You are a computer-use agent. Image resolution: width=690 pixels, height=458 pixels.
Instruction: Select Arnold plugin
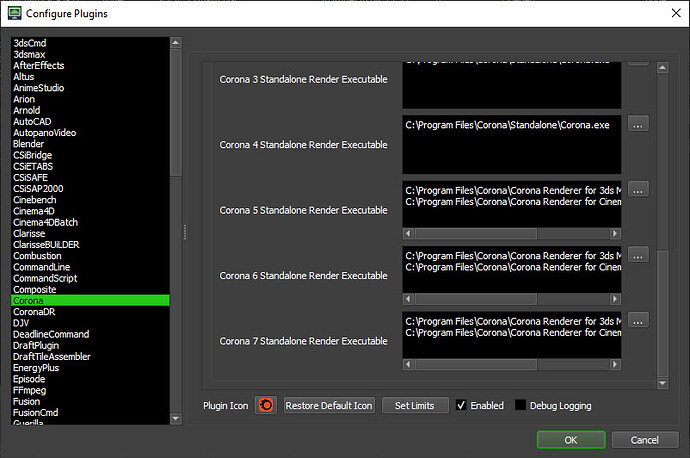[90, 110]
